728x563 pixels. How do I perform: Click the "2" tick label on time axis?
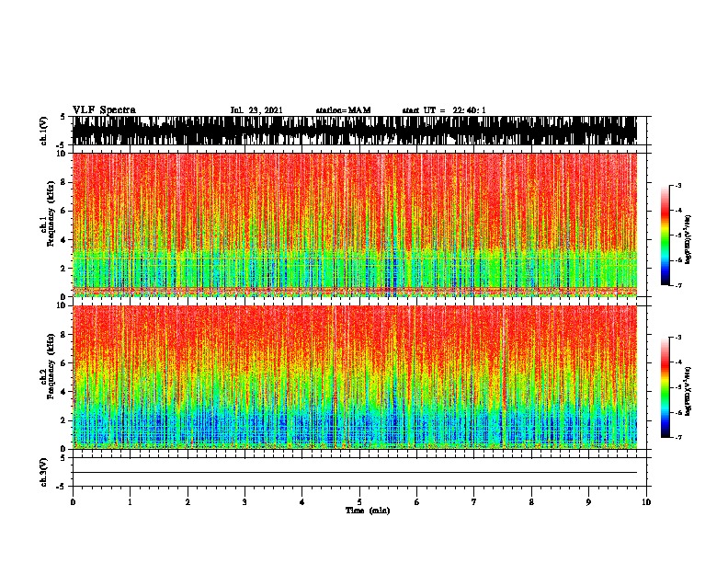click(188, 502)
